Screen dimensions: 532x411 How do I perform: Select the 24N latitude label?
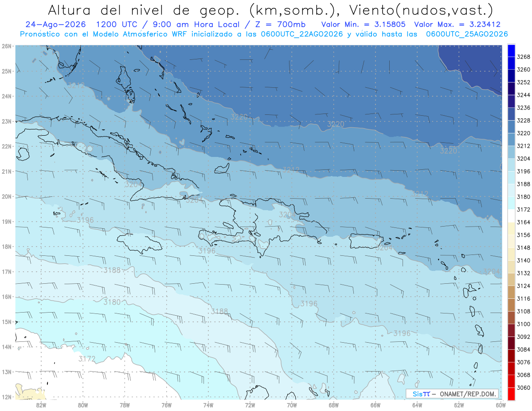[6, 96]
